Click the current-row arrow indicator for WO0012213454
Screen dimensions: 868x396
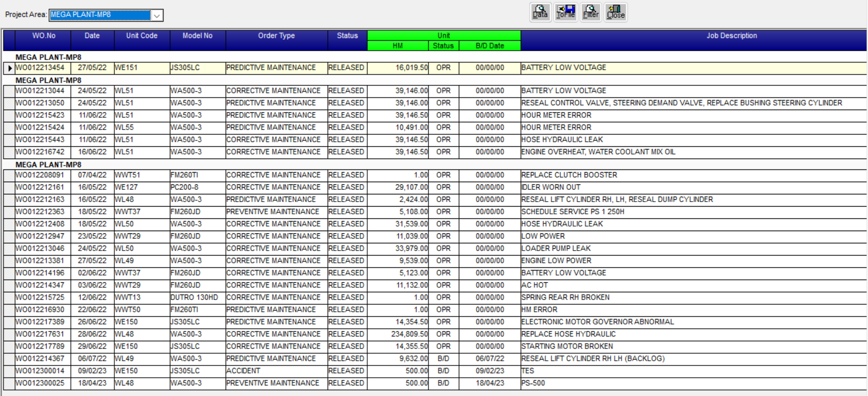[x=10, y=68]
